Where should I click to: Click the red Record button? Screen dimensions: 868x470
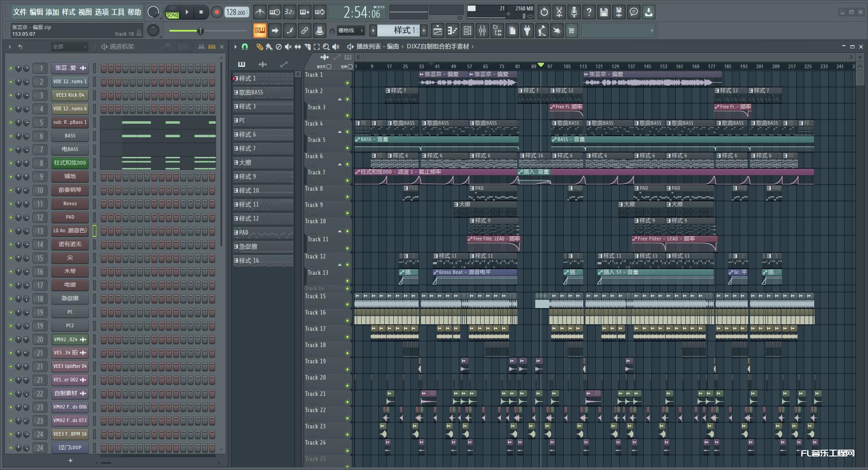[x=217, y=12]
